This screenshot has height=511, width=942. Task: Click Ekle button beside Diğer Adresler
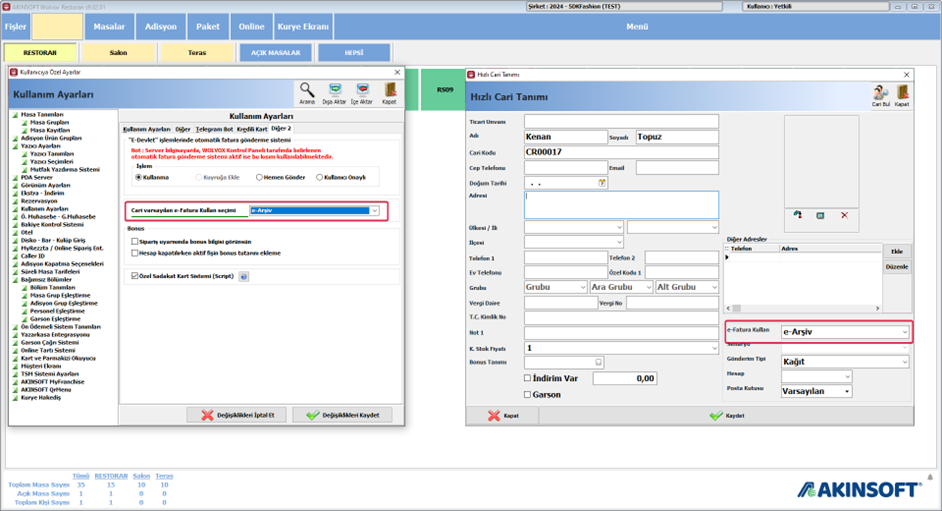[896, 252]
